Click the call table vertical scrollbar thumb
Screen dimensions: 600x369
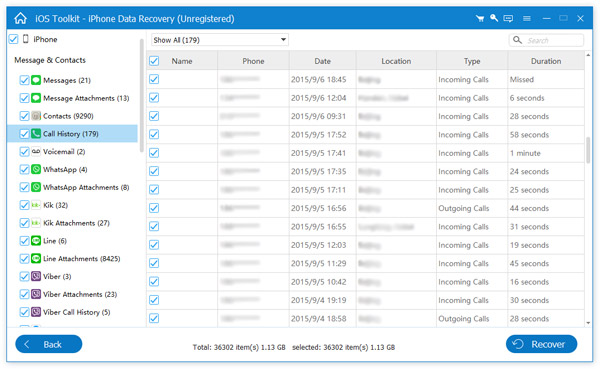pos(588,150)
